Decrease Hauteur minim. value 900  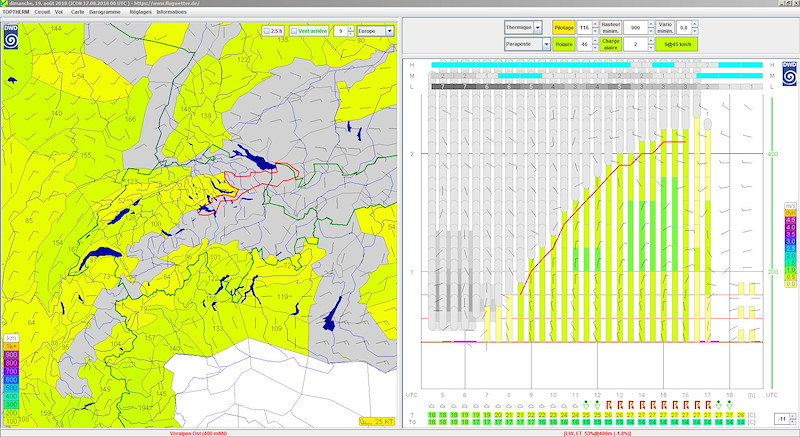point(651,31)
